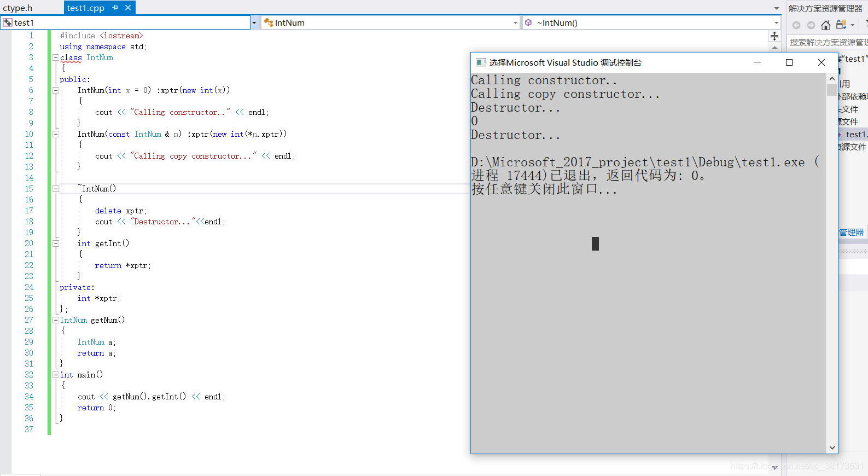This screenshot has width=868, height=476.
Task: Click the ~IntNum() method icon in navigation bar
Action: coord(528,22)
